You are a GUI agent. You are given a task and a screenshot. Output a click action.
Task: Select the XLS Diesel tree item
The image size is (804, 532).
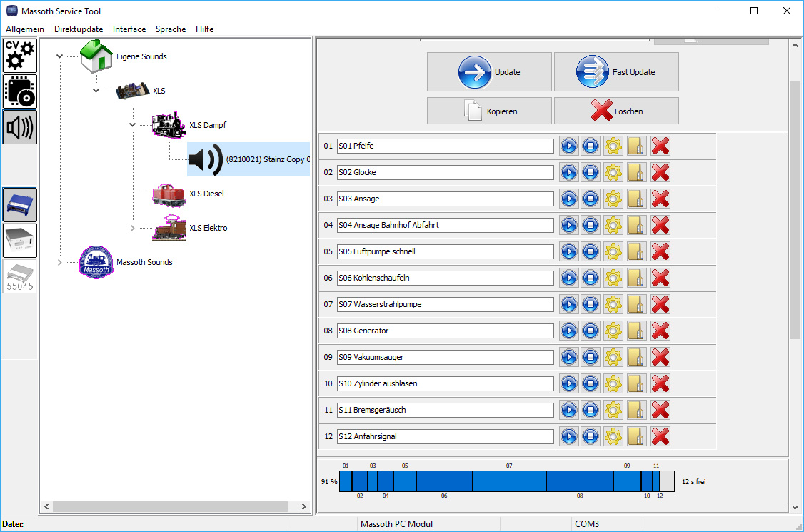click(x=206, y=194)
